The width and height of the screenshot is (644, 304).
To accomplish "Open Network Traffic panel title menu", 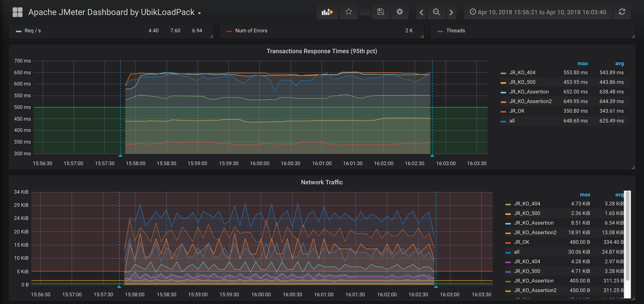I will point(322,182).
